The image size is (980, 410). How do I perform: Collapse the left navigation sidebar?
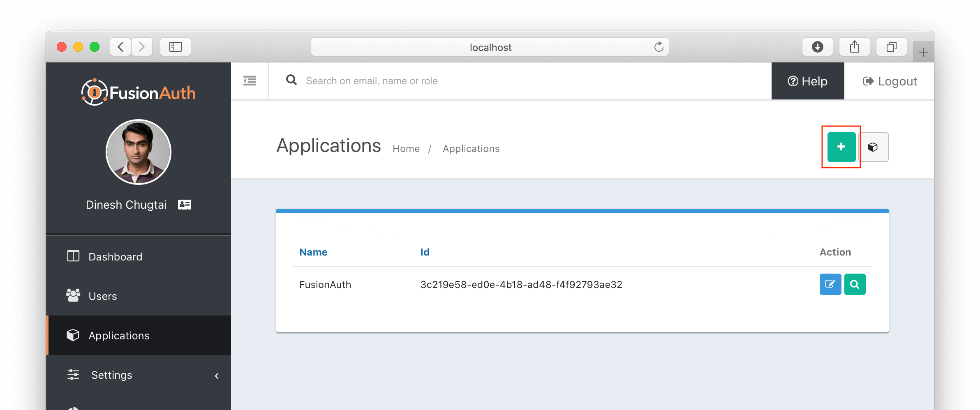coord(249,81)
